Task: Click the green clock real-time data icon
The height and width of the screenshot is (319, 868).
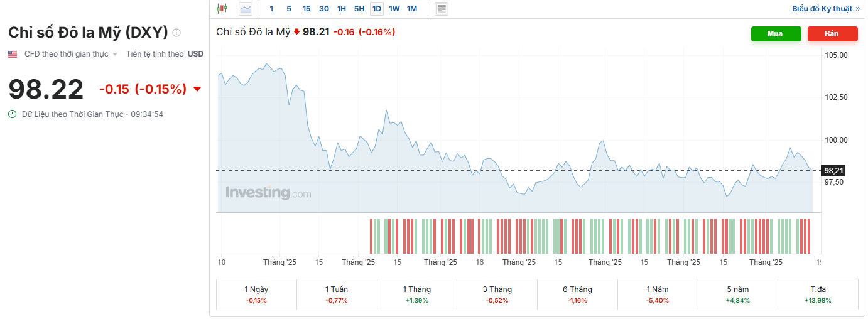Action: [13, 114]
